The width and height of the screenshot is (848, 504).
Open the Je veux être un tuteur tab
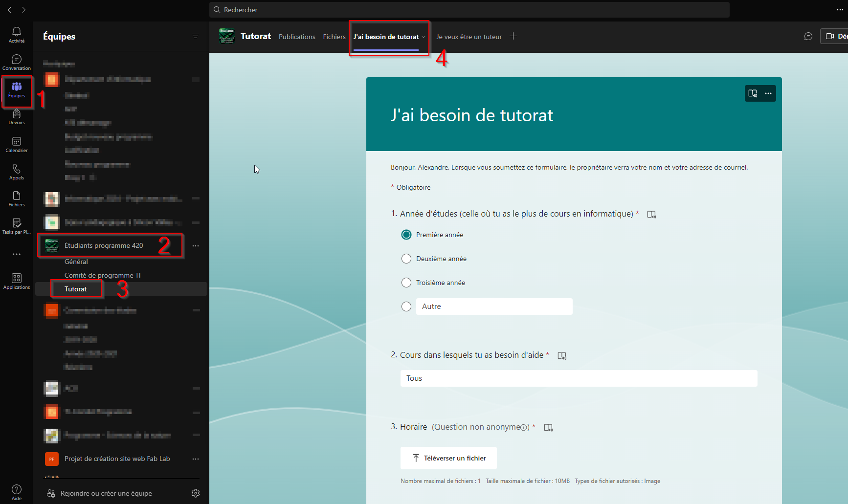pyautogui.click(x=469, y=37)
